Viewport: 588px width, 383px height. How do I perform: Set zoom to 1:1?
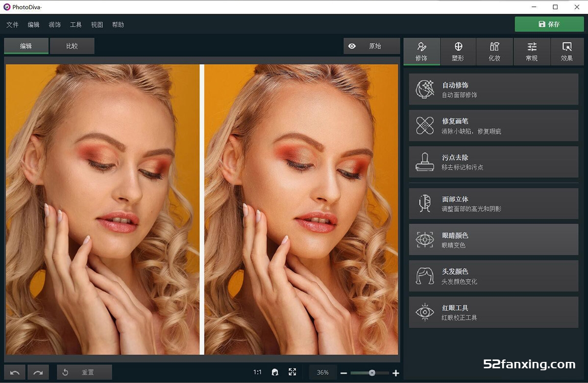click(x=257, y=372)
